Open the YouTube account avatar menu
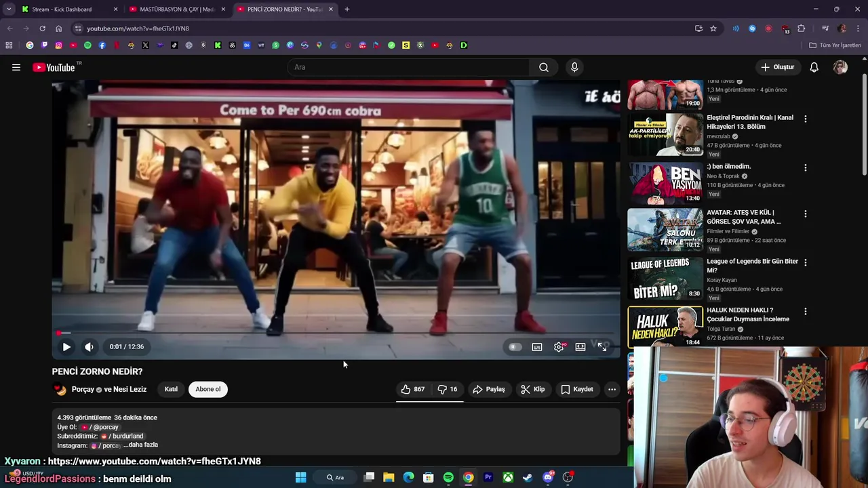 [x=840, y=67]
